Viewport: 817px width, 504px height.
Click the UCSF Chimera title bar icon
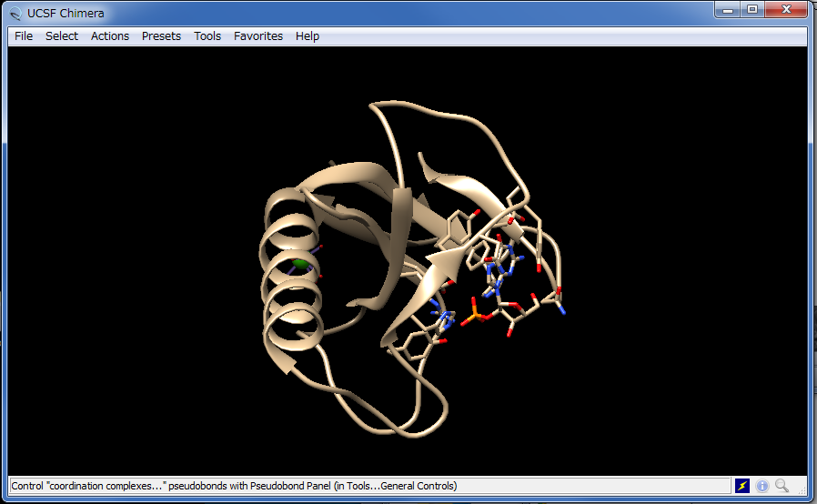click(x=15, y=13)
